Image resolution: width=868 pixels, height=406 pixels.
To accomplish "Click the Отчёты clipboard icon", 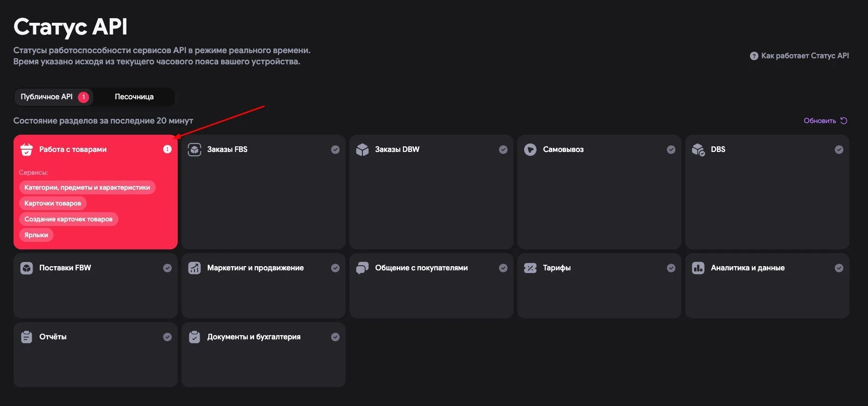I will tap(27, 337).
